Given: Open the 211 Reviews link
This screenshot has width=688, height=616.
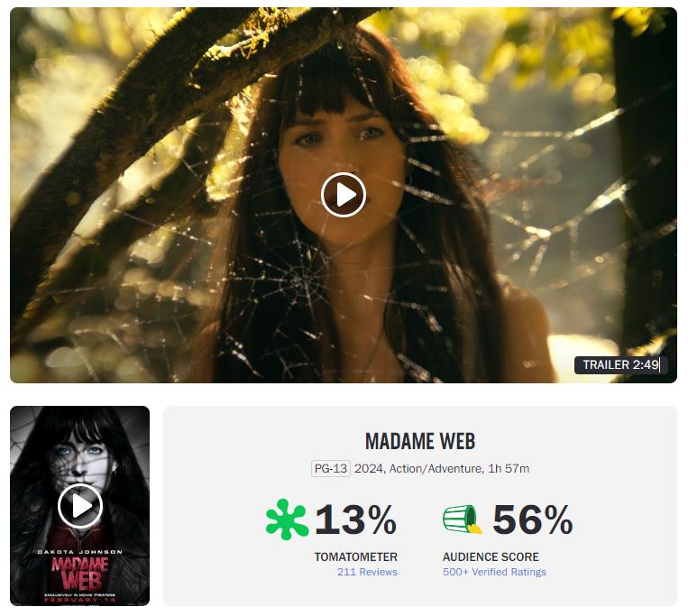Looking at the screenshot, I should (367, 572).
